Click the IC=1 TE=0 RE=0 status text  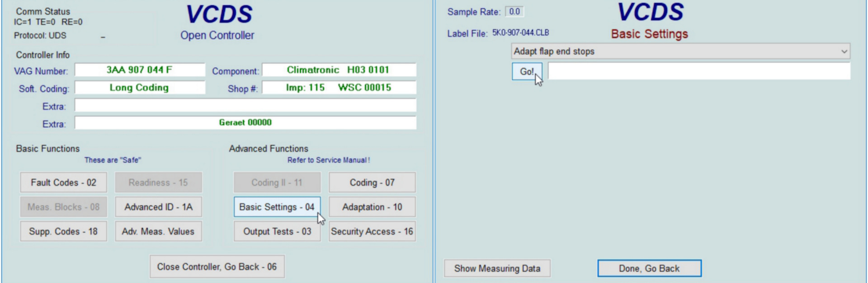[x=48, y=22]
